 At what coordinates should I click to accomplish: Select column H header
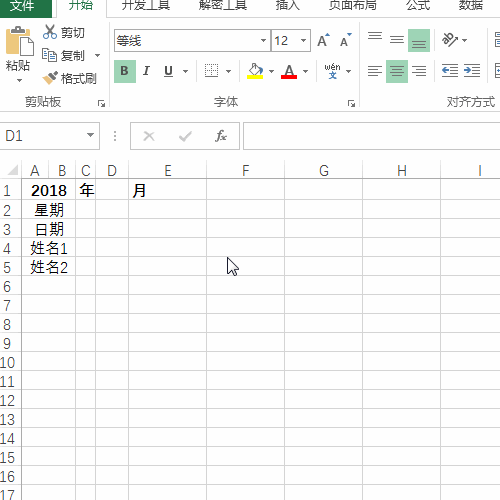tap(402, 171)
